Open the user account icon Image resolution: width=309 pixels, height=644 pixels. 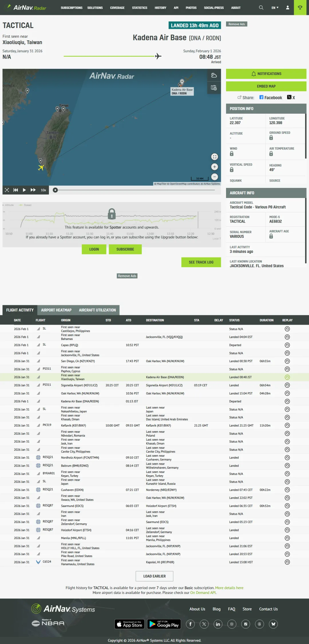(288, 7)
